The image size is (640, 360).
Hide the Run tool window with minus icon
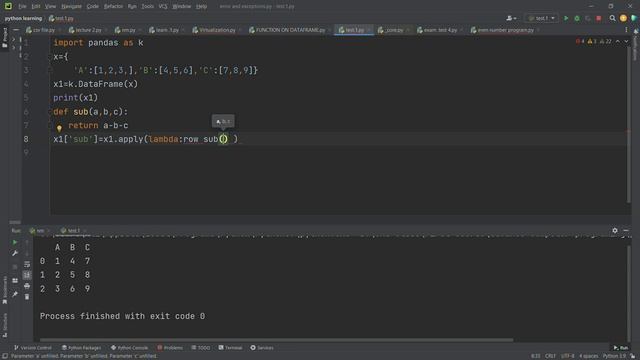coord(626,231)
